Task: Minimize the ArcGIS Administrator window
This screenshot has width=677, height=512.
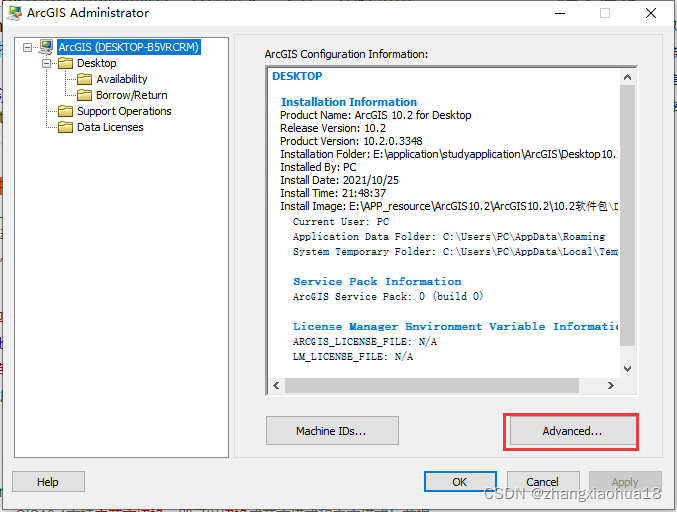Action: (x=560, y=13)
